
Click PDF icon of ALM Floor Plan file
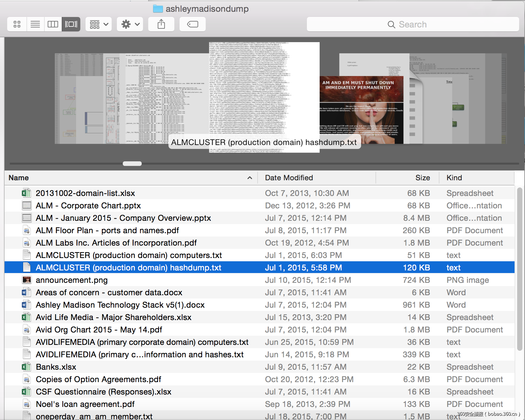click(x=26, y=230)
